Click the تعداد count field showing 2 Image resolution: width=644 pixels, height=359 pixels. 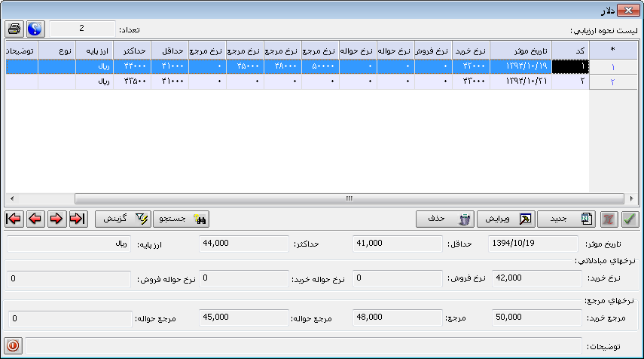[x=82, y=29]
